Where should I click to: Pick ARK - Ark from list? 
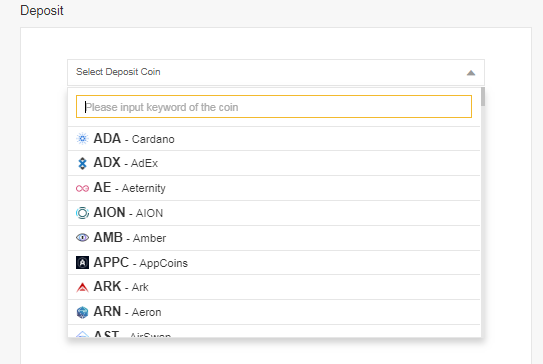pos(274,287)
